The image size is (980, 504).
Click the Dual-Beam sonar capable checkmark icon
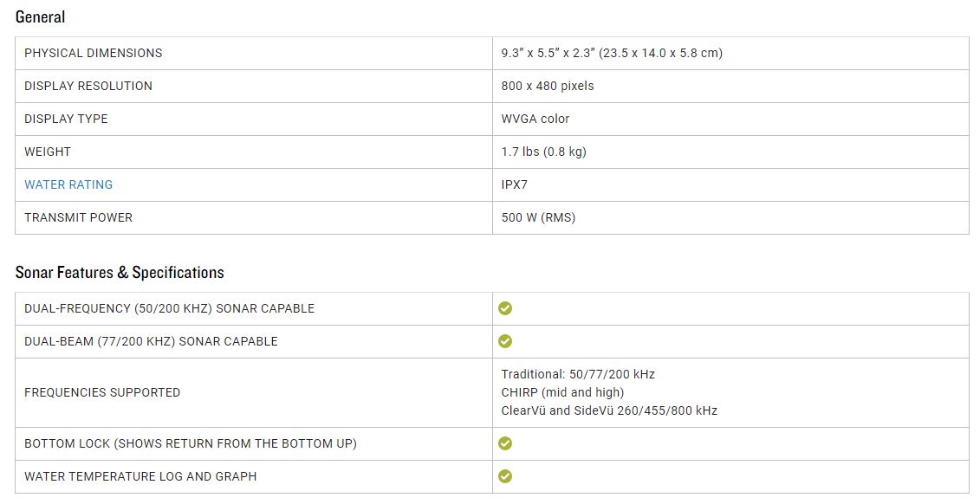(x=505, y=341)
